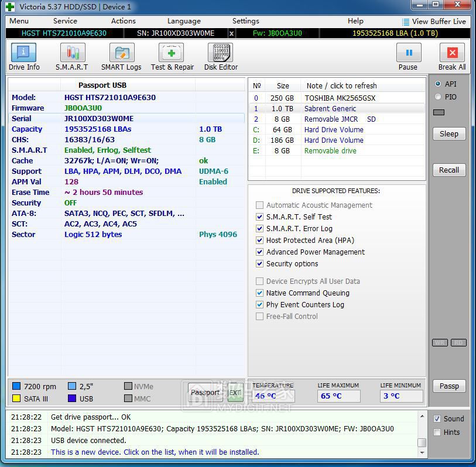
Task: Click log scrollbar down arrow
Action: click(x=422, y=452)
